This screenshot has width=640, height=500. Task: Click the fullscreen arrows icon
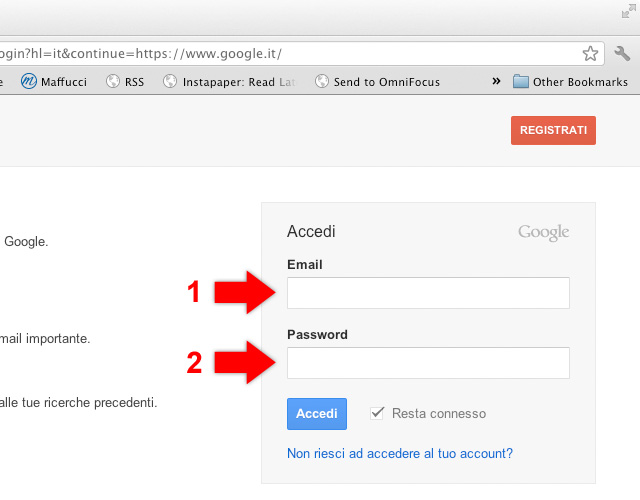coord(626,12)
